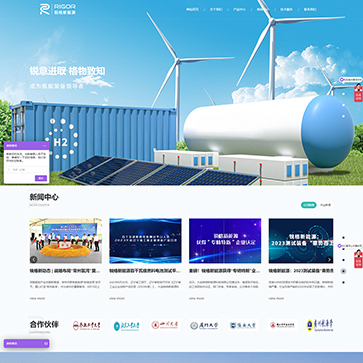Click the 合作伙伴 section heading
This screenshot has width=363, height=363.
[x=44, y=324]
